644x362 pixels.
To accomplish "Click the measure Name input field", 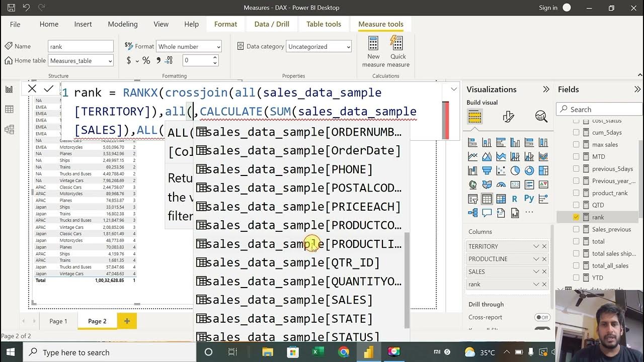I will tap(81, 46).
